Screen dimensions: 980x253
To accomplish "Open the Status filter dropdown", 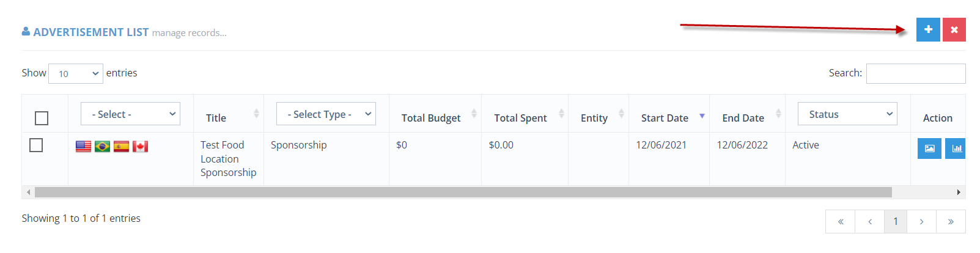I will coord(847,114).
